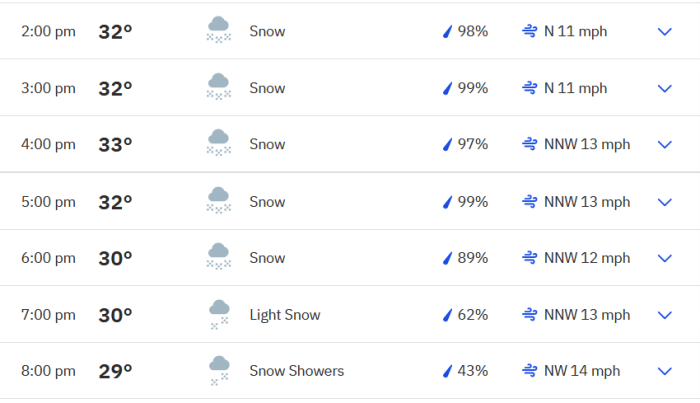Expand the 2:00 pm hourly details
Viewport: 700px width, 403px height.
coord(665,32)
